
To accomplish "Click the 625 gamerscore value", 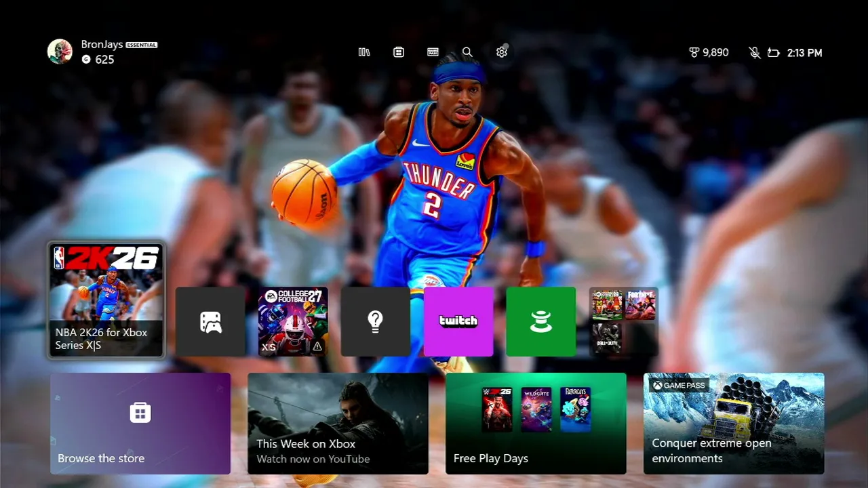I will tap(104, 60).
